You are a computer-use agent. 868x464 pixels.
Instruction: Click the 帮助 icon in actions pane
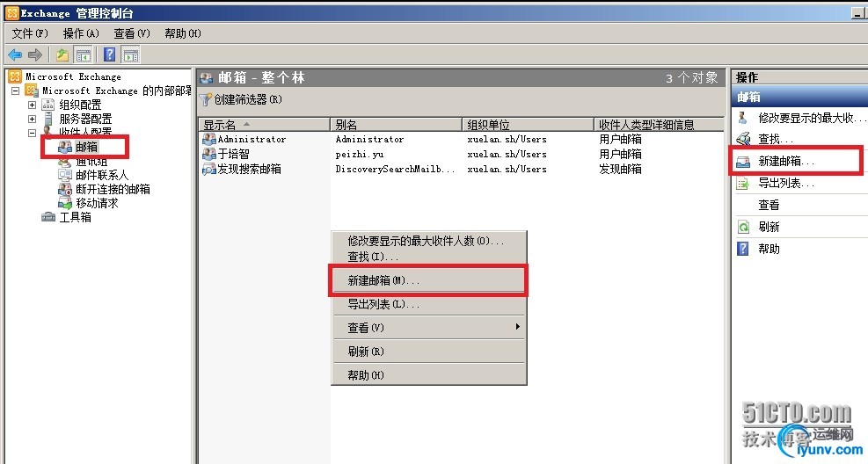(743, 249)
